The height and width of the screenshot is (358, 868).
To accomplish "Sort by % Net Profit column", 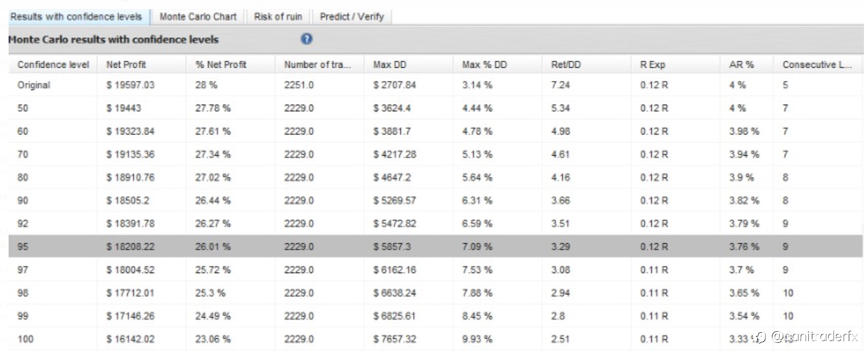I will point(221,65).
